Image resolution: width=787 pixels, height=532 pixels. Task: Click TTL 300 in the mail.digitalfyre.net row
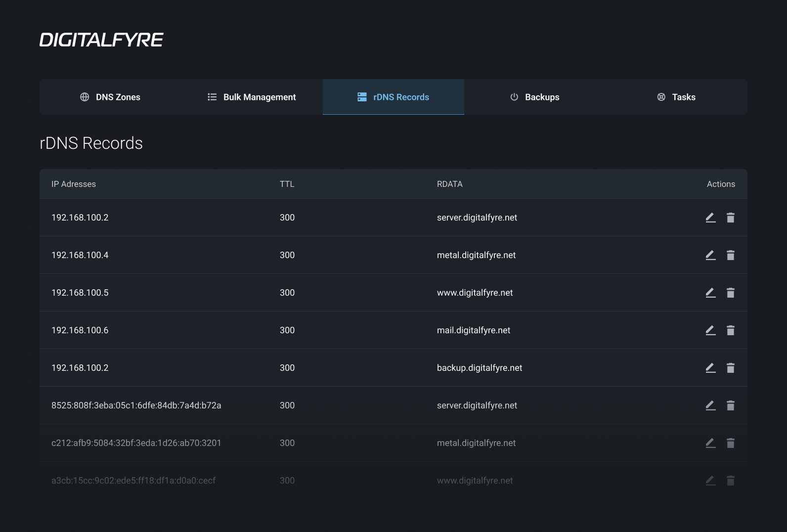(287, 330)
